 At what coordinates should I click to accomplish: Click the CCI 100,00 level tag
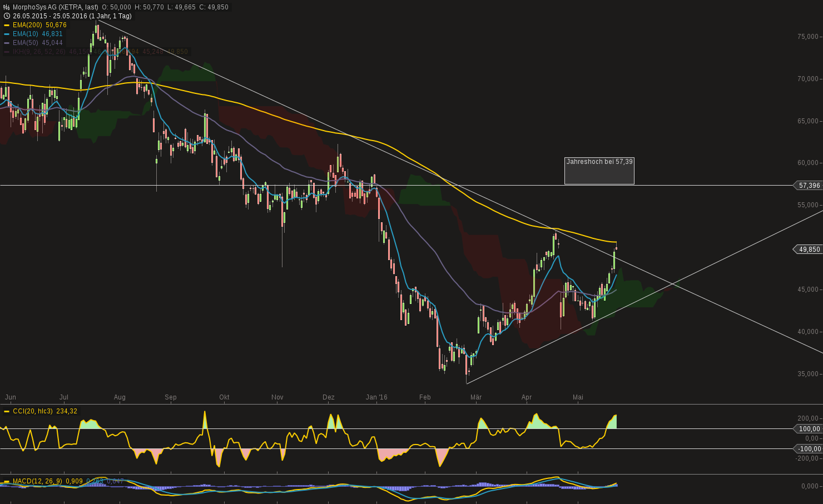tap(809, 429)
